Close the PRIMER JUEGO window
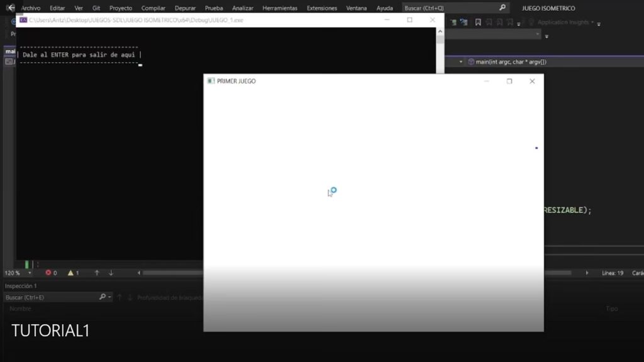Screen dimensions: 644x362 (x=532, y=81)
